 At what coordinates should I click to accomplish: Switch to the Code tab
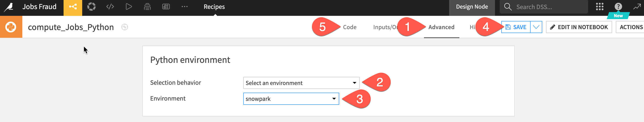tap(349, 27)
